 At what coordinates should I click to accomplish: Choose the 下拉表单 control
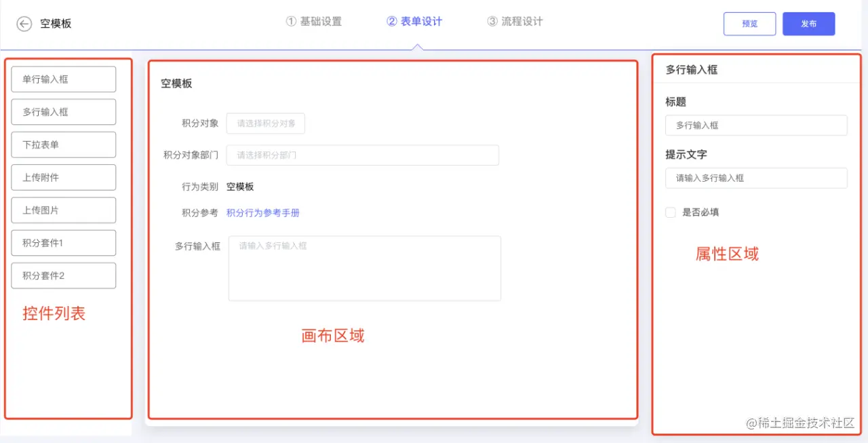tap(64, 145)
